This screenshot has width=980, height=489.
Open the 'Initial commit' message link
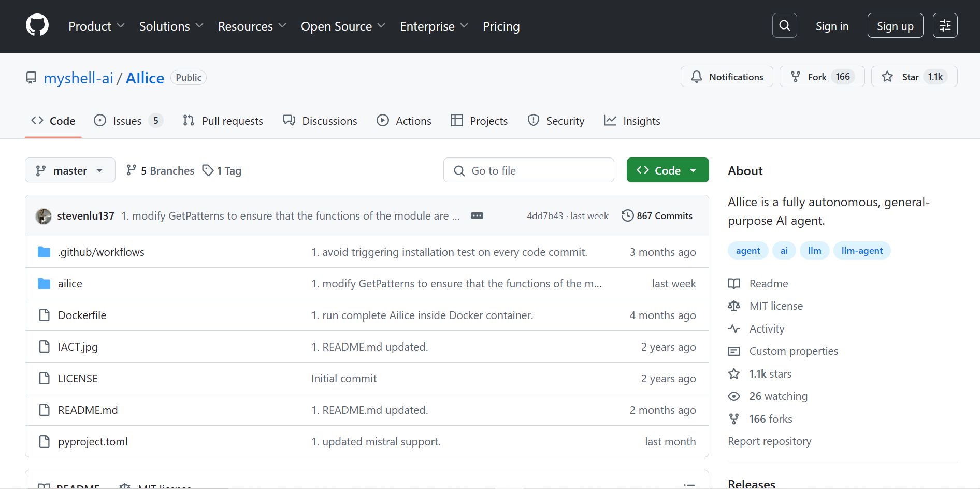(x=343, y=379)
